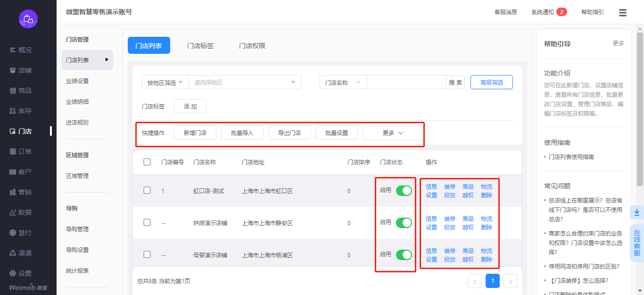Go to 库存 inventory sidebar icon
Screen dimensions: 644x295
click(13, 111)
